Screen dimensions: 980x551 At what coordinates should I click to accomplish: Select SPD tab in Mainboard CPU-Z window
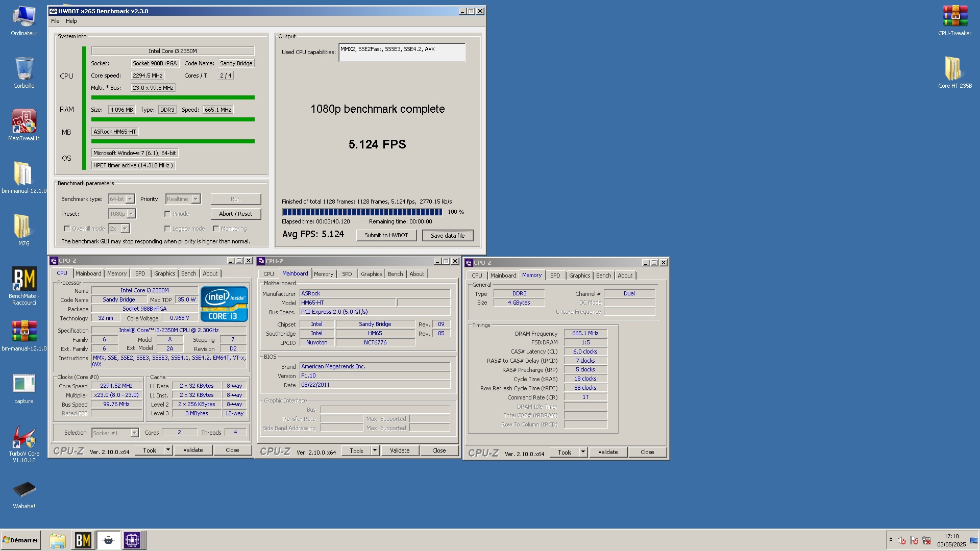tap(347, 274)
